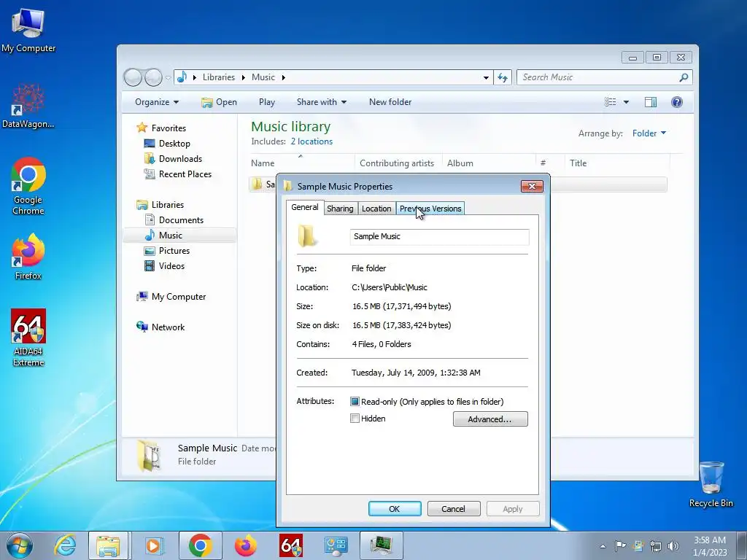Viewport: 747px width, 560px height.
Task: Check the Hidden attribute checkbox
Action: [355, 419]
